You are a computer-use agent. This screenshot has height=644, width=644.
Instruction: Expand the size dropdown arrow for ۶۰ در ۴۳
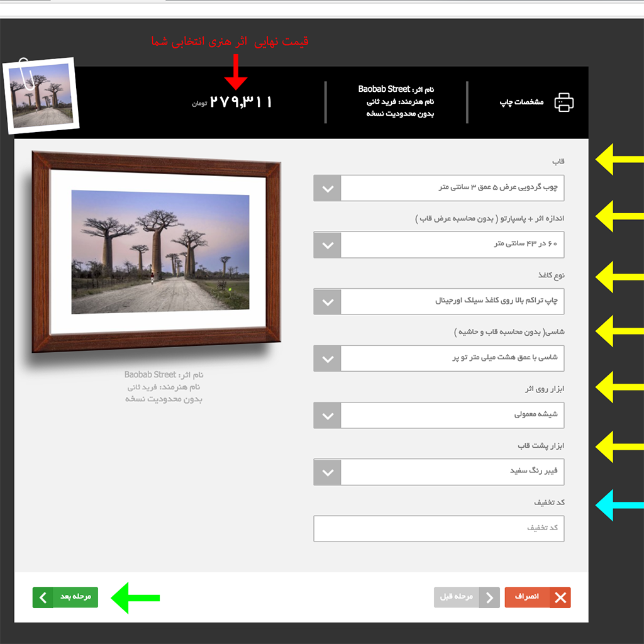327,245
